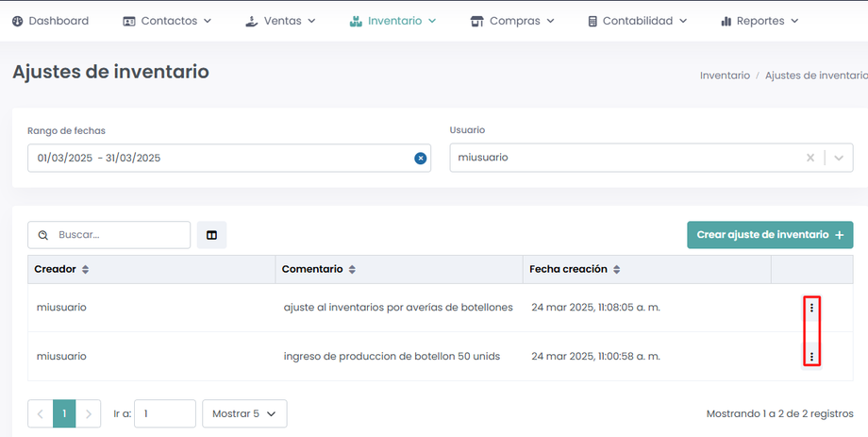Open the Mostrar 5 rows dropdown
The width and height of the screenshot is (868, 437).
click(244, 413)
